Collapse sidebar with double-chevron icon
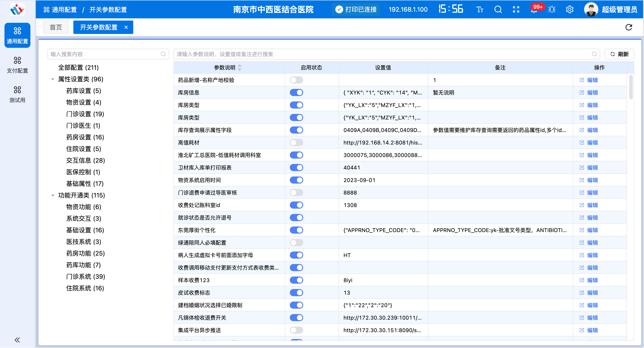Image resolution: width=644 pixels, height=348 pixels. pyautogui.click(x=17, y=340)
